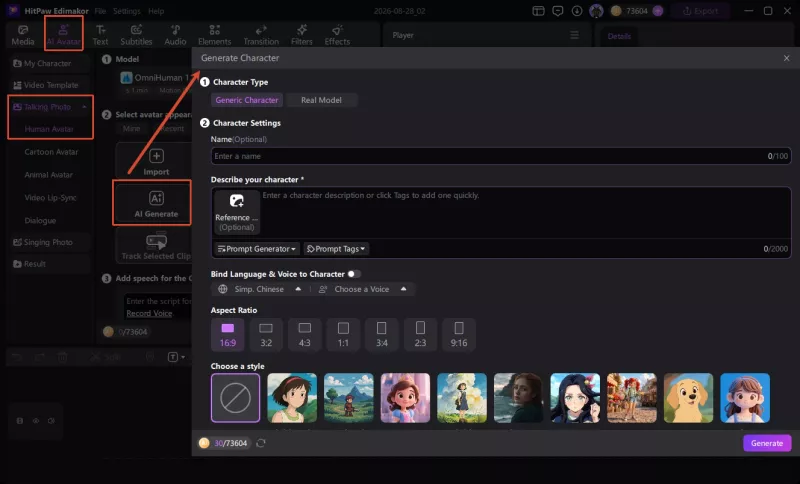Collapse the Talking Photo section
This screenshot has height=484, width=800.
click(84, 107)
